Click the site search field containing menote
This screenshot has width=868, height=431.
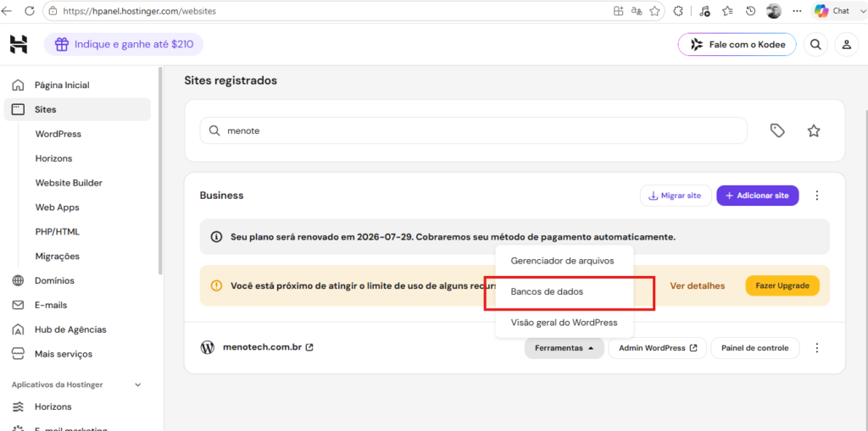[473, 131]
